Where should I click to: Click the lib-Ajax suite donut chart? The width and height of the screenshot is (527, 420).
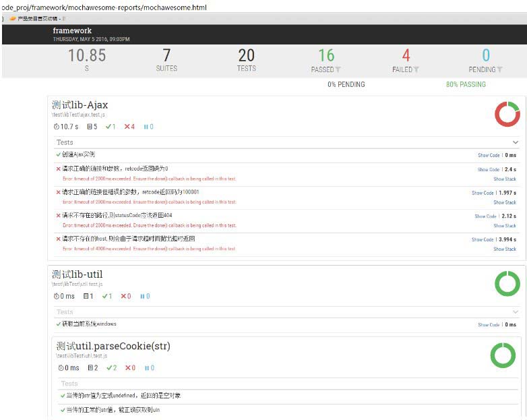507,115
